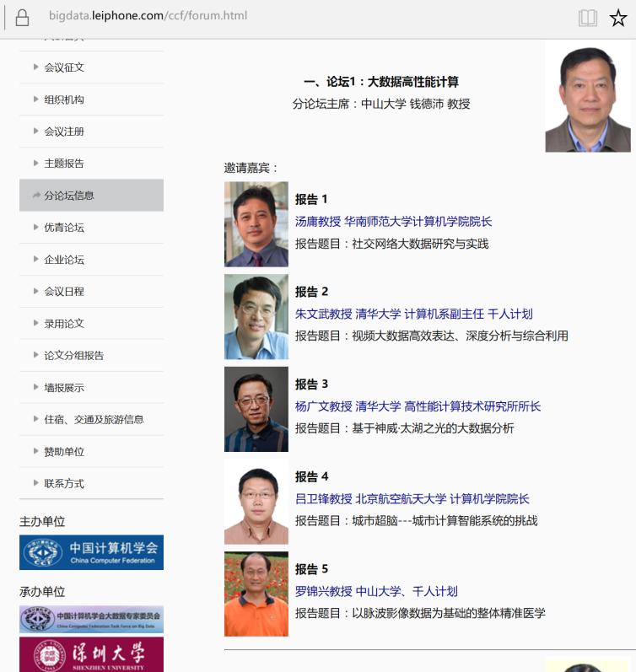Click the address bar URL field
This screenshot has height=672, width=636.
point(148,16)
